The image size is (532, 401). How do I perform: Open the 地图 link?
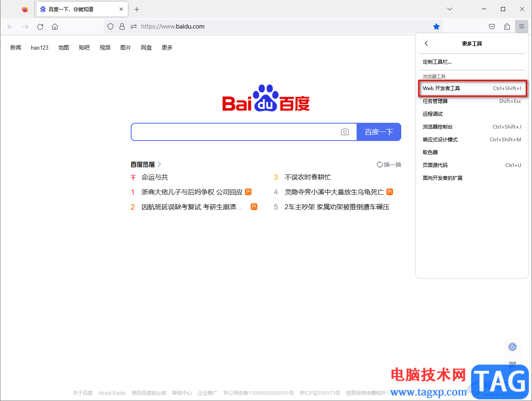coord(64,48)
